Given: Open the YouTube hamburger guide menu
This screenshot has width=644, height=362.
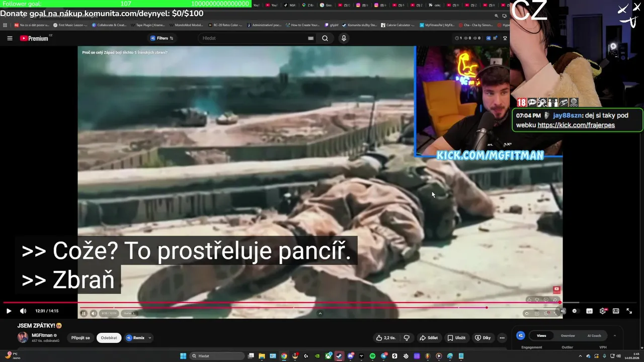Looking at the screenshot, I should (x=10, y=38).
